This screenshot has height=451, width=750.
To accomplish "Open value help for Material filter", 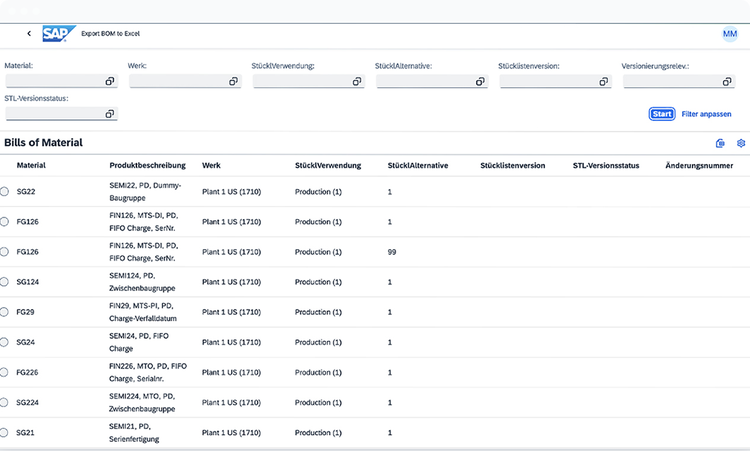I will (110, 81).
